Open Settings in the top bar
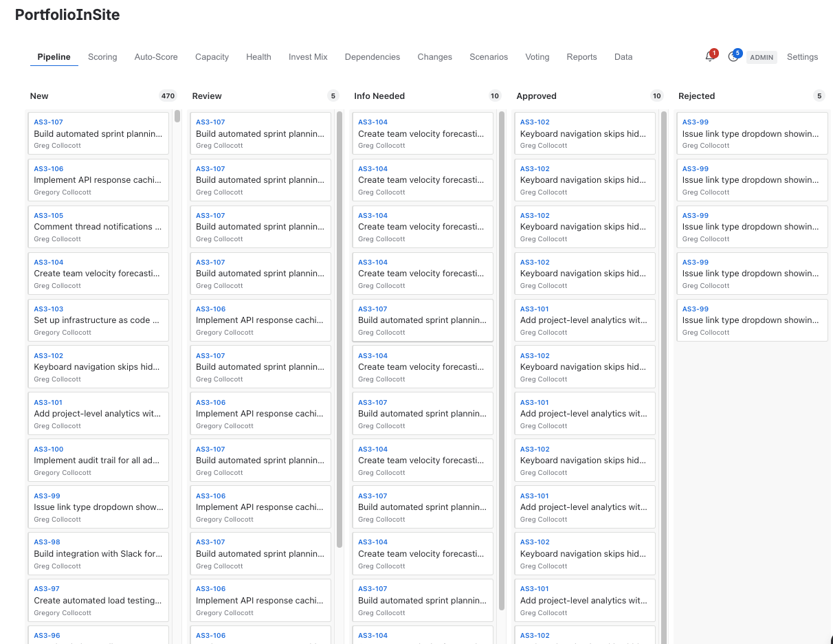Image resolution: width=833 pixels, height=644 pixels. 802,57
